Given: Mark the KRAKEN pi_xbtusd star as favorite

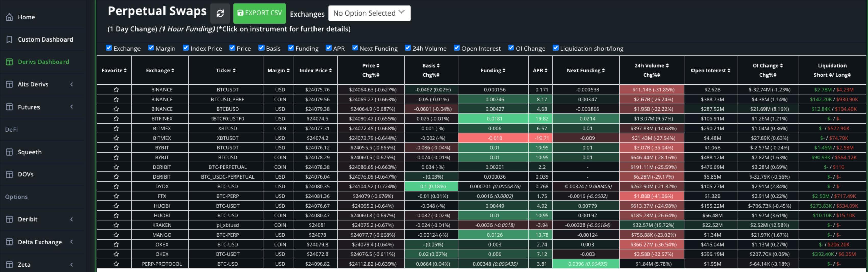Looking at the screenshot, I should coord(116,225).
